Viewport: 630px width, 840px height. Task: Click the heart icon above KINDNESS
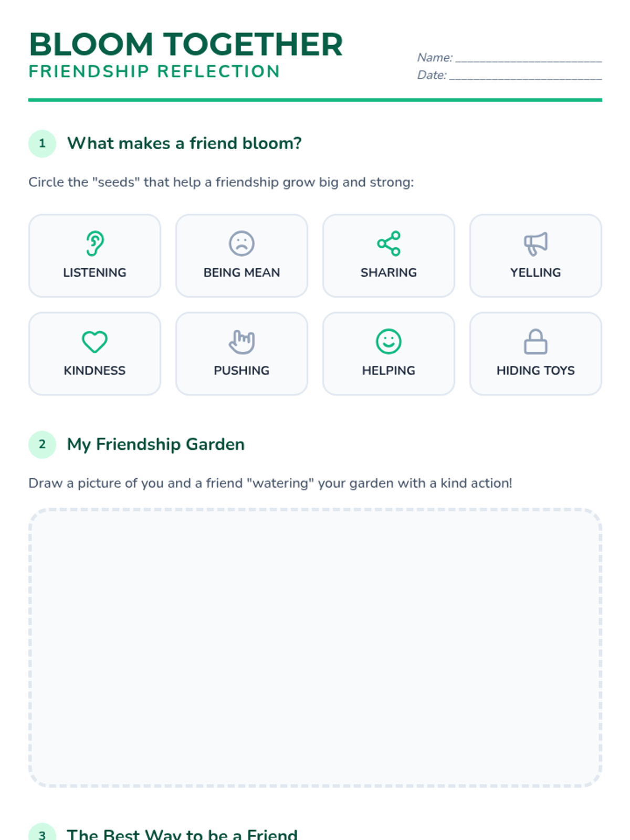(94, 342)
